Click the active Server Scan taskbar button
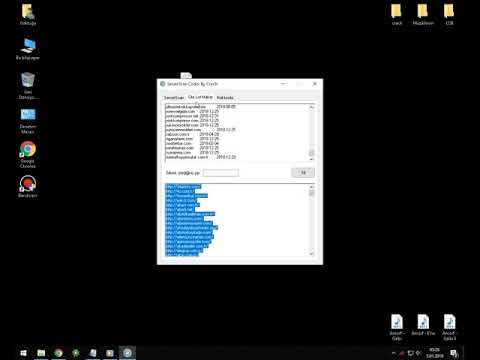Viewport: 480px width, 360px height. 127,353
